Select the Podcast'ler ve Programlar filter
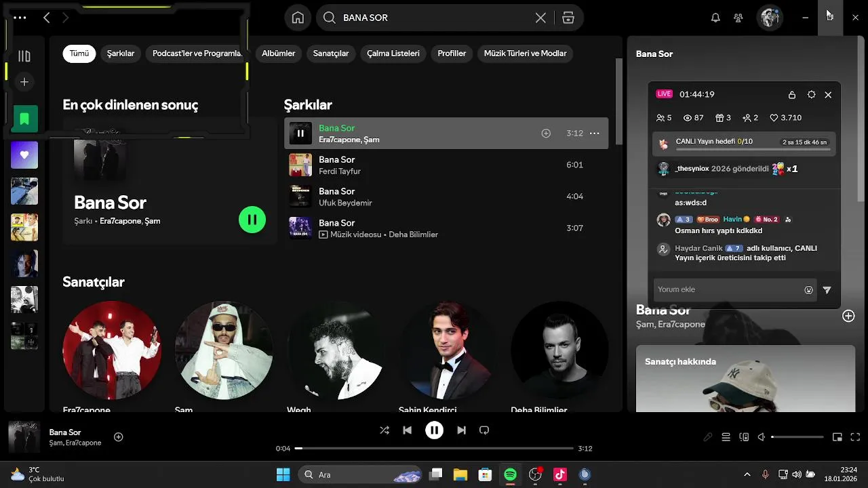The width and height of the screenshot is (868, 488). [x=197, y=54]
